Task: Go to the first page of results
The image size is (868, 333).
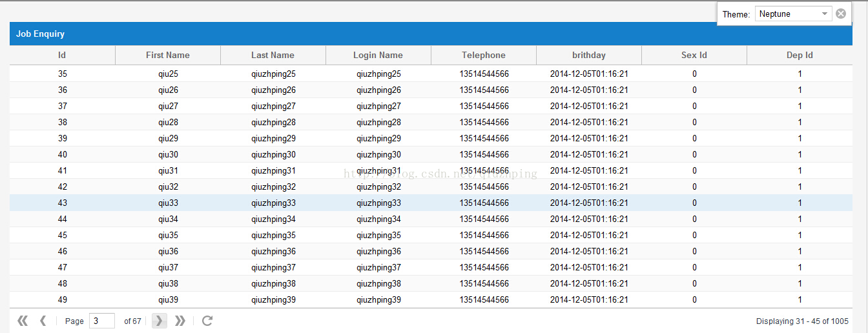Action: (x=23, y=321)
